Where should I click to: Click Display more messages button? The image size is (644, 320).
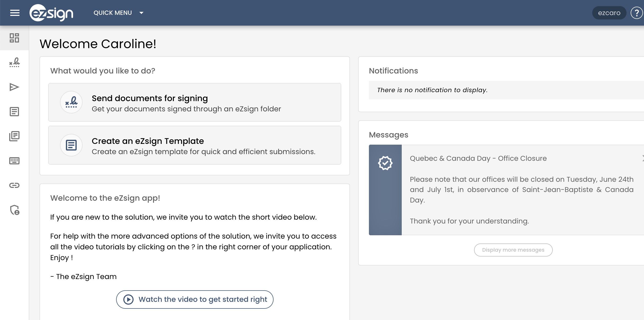coord(513,250)
